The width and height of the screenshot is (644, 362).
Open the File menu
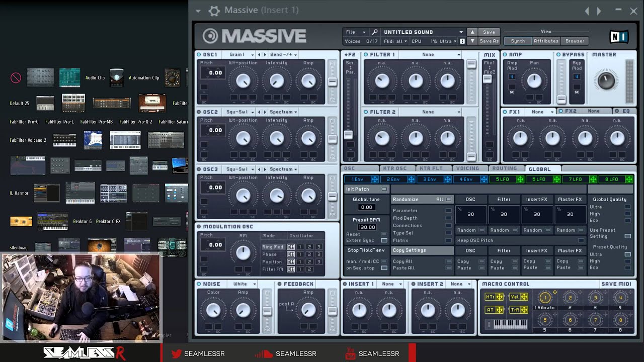tap(355, 32)
